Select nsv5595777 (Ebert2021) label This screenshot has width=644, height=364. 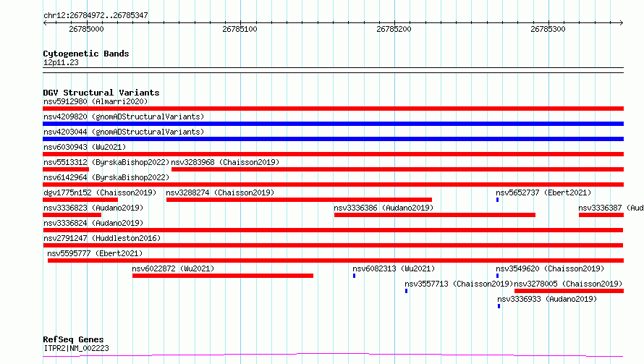[x=95, y=253]
